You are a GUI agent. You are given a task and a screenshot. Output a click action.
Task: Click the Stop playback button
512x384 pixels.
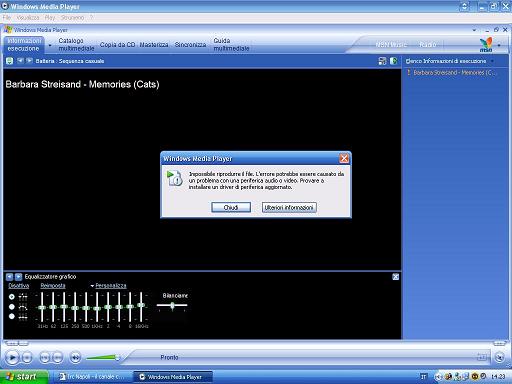click(x=27, y=358)
